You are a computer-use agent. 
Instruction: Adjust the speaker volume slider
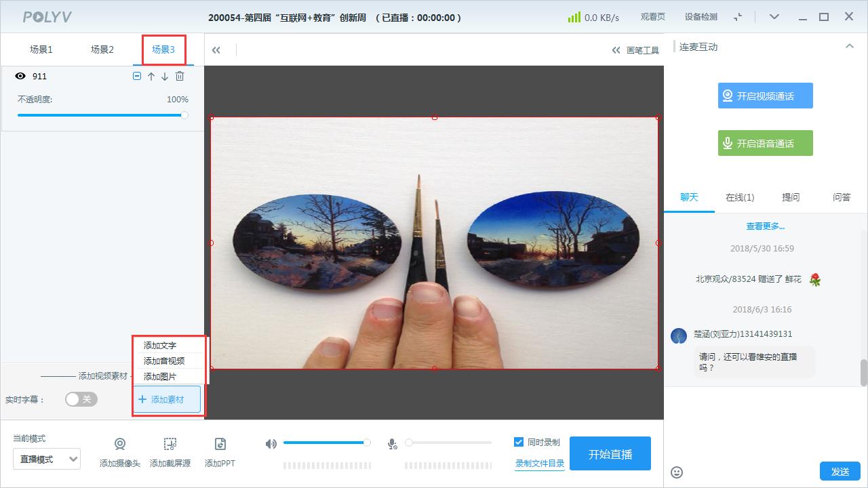pyautogui.click(x=327, y=443)
